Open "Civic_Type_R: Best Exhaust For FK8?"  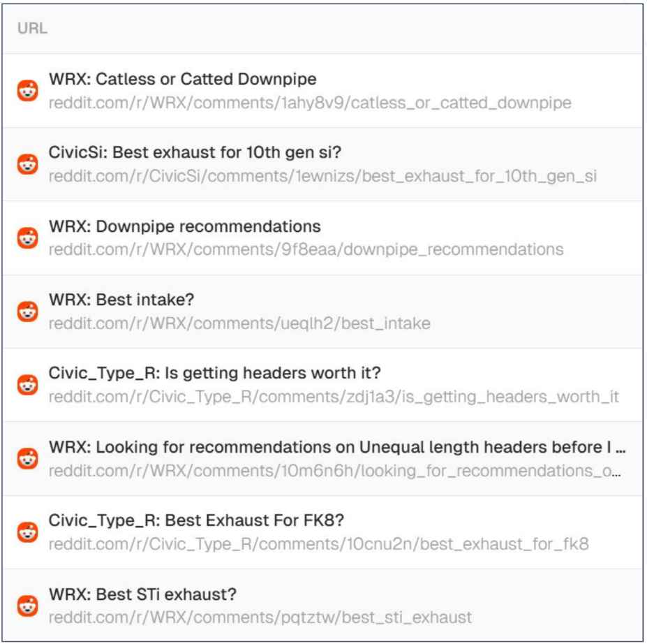[196, 520]
